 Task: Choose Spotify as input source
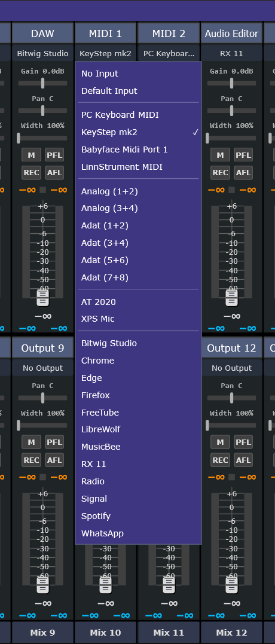pyautogui.click(x=138, y=516)
